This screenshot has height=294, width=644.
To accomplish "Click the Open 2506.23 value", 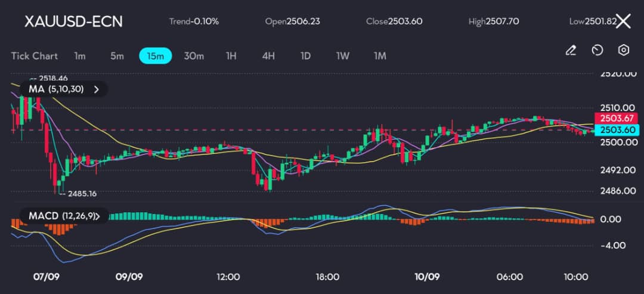I will coord(293,21).
